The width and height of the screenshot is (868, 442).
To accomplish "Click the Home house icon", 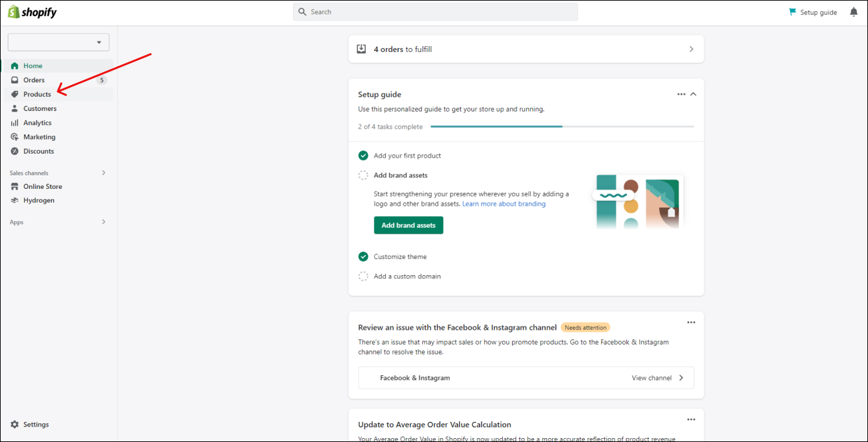I will point(15,66).
